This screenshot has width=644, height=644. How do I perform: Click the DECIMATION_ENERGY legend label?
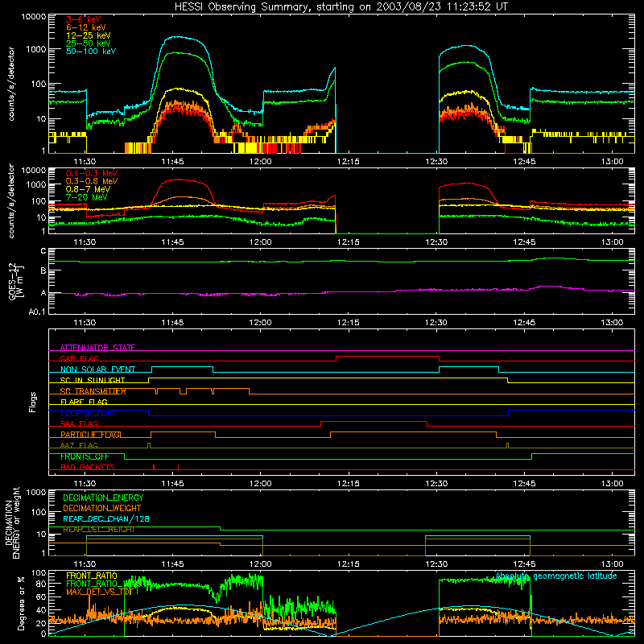click(x=103, y=497)
